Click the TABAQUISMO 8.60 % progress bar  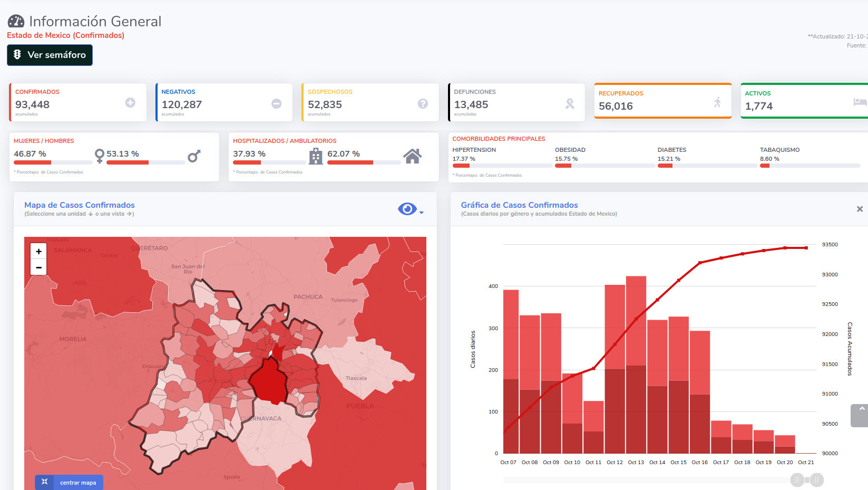[810, 166]
